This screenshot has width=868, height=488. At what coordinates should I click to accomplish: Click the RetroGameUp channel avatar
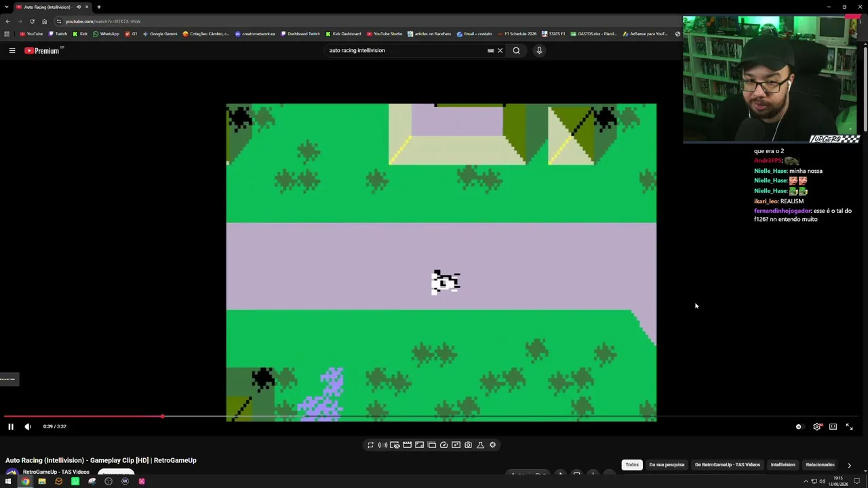(12, 472)
